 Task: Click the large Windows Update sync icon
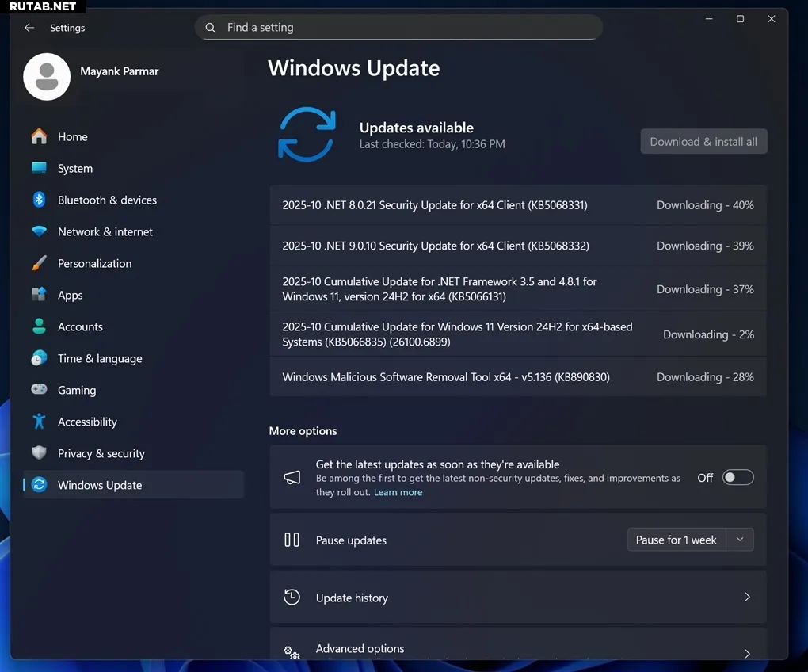pos(307,134)
